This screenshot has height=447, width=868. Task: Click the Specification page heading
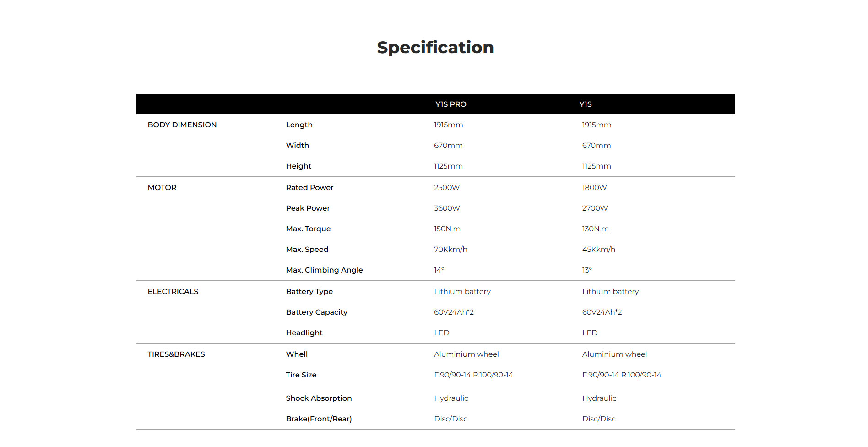coord(435,48)
